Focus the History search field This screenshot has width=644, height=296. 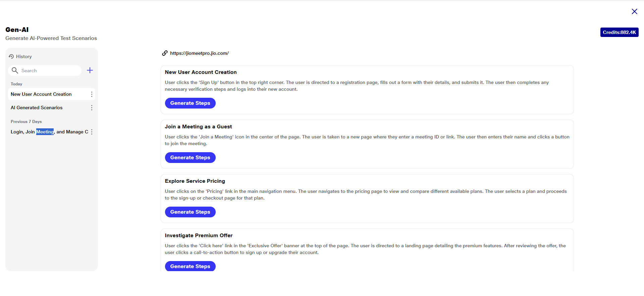tap(49, 71)
